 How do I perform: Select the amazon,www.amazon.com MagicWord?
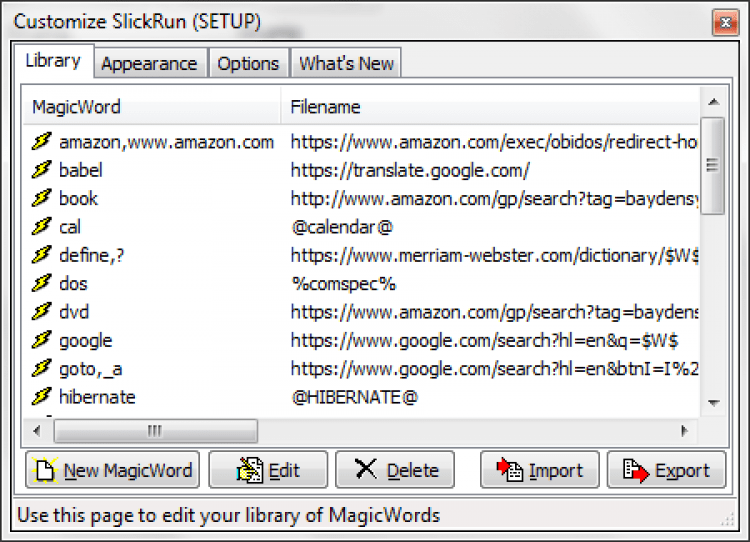click(x=166, y=142)
